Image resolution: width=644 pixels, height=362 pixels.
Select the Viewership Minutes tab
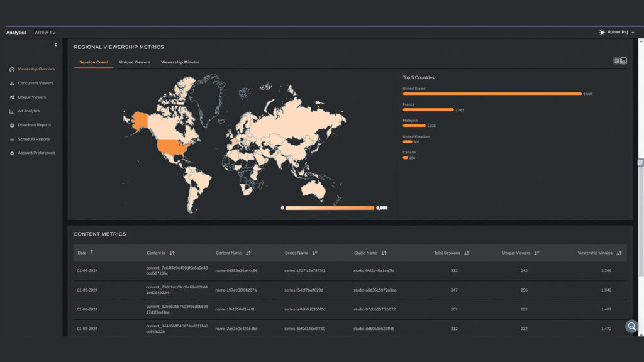180,62
